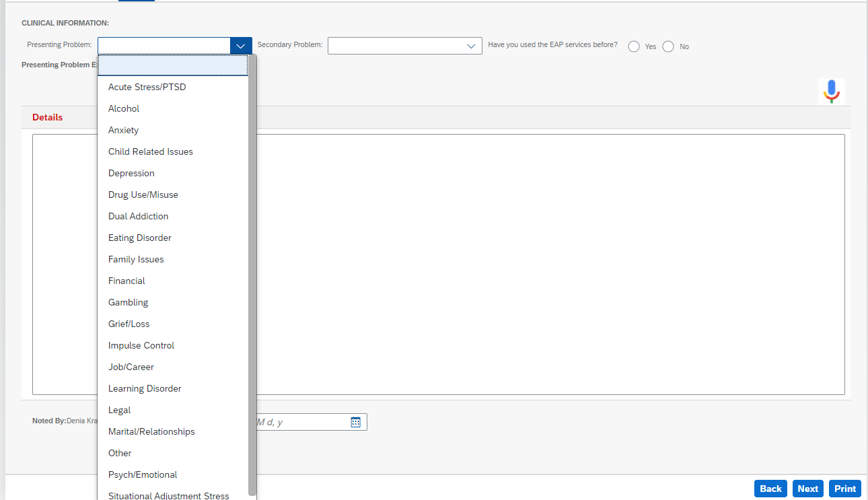
Task: Click the Next button
Action: (x=807, y=489)
